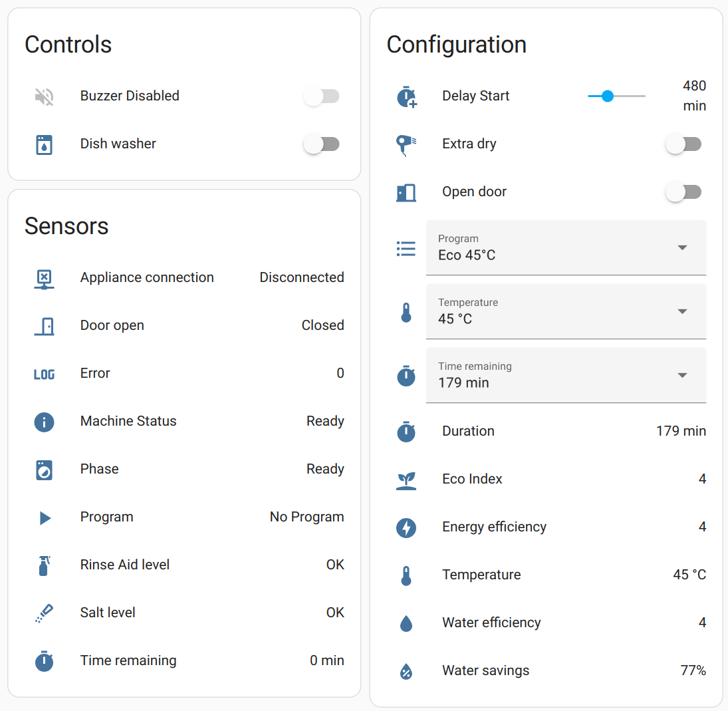Click the Eco Index sprout icon

point(406,480)
